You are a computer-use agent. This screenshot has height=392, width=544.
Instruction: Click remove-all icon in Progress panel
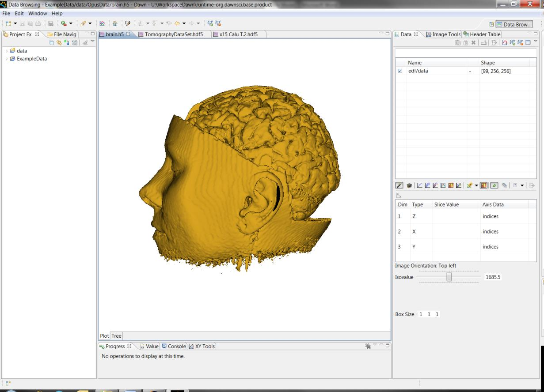click(x=368, y=347)
